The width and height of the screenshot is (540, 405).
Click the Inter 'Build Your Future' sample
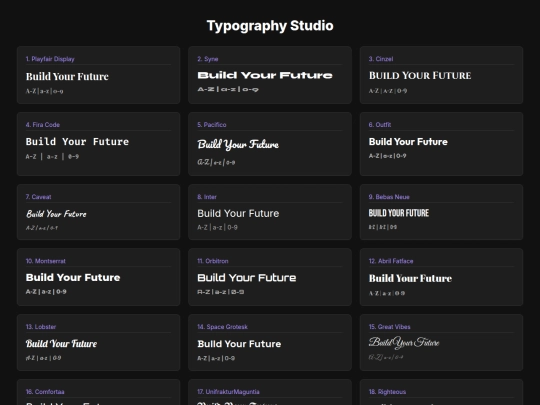(x=238, y=214)
